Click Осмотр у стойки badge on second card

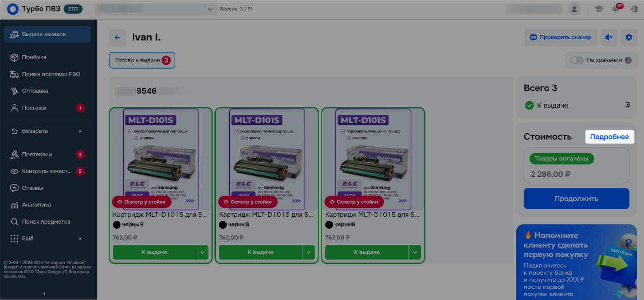tap(248, 202)
